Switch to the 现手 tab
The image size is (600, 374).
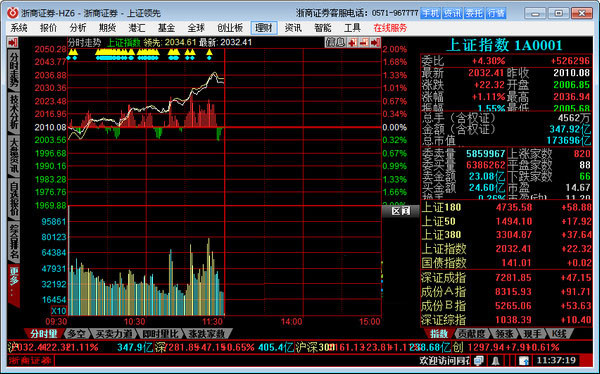tap(533, 334)
